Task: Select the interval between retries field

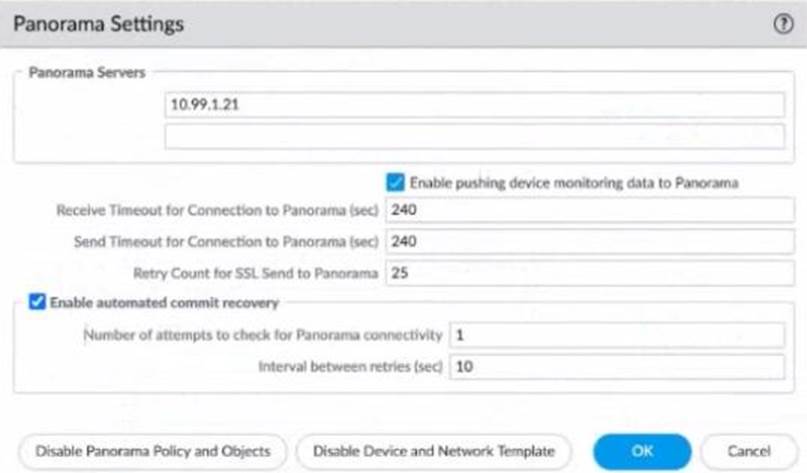Action: coord(616,366)
